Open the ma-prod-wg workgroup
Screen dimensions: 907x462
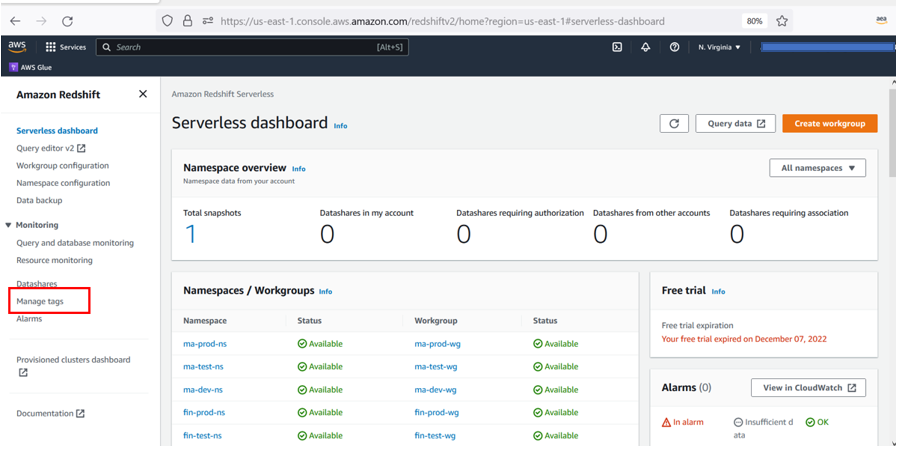[437, 343]
